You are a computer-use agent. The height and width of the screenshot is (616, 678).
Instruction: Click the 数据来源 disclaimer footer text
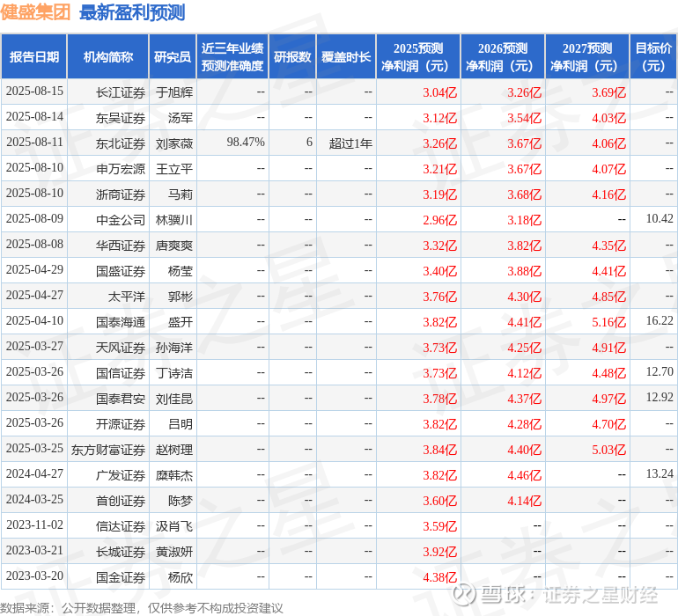tap(142, 608)
